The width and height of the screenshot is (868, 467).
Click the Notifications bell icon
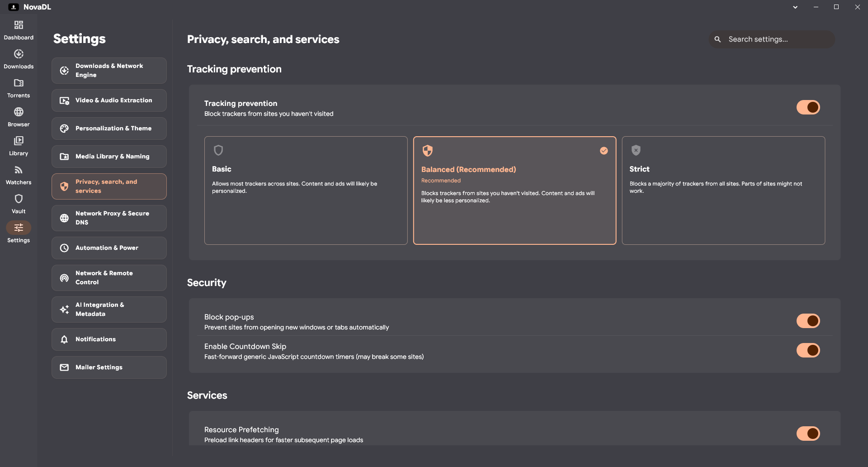[x=64, y=339]
